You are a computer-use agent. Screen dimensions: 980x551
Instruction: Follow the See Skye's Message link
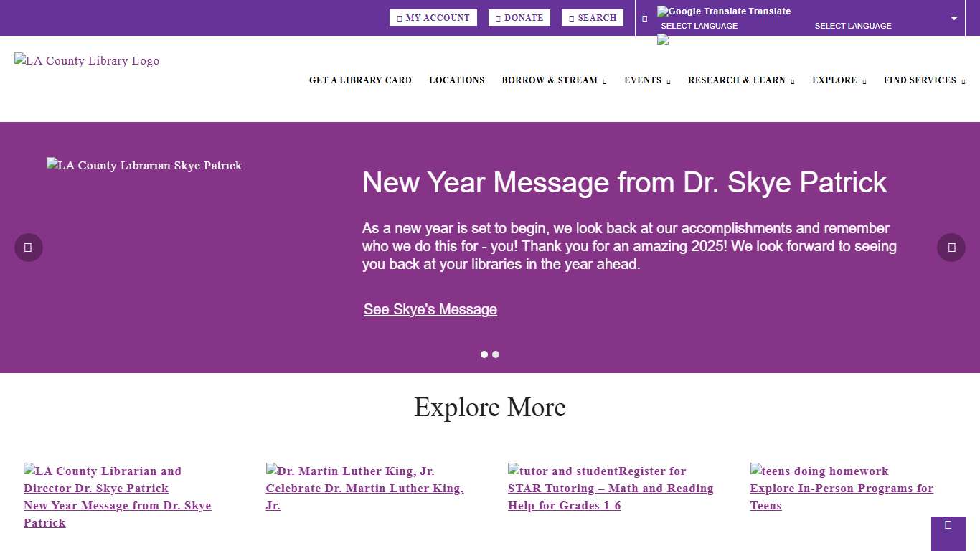tap(430, 309)
